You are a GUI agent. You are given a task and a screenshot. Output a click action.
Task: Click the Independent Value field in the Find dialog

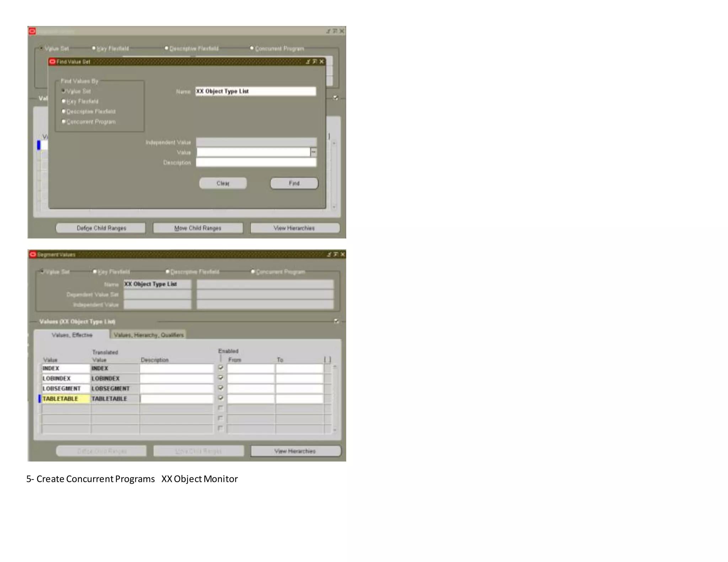click(x=256, y=142)
